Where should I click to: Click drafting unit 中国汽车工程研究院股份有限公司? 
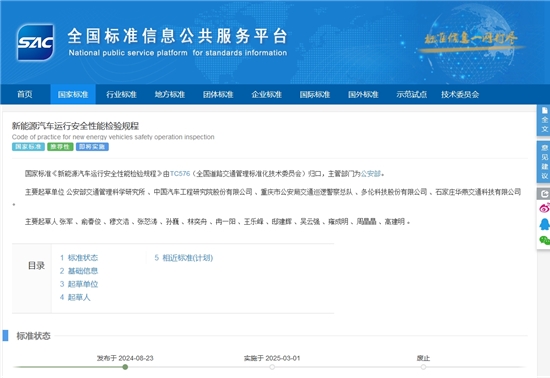point(203,192)
